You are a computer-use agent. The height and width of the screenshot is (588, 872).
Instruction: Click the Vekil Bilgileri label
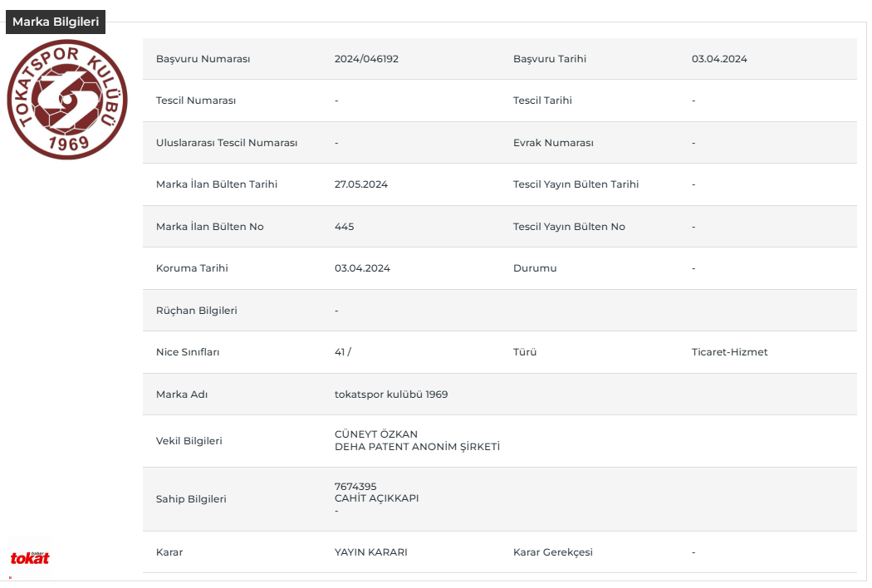[x=189, y=441]
